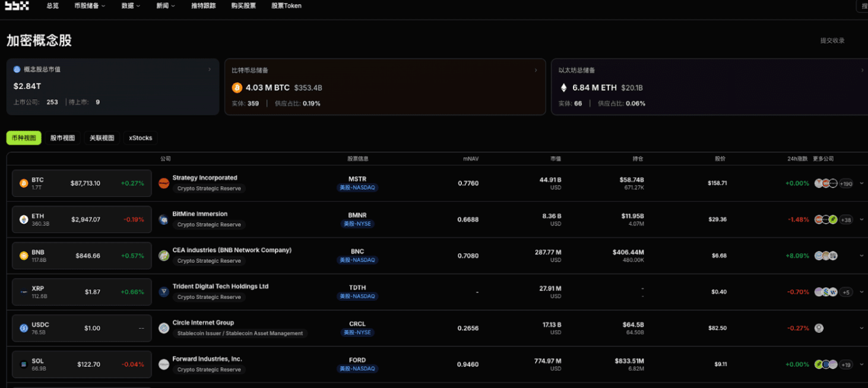Image resolution: width=868 pixels, height=388 pixels.
Task: Expand the Forward Industries row chevron
Action: click(861, 364)
